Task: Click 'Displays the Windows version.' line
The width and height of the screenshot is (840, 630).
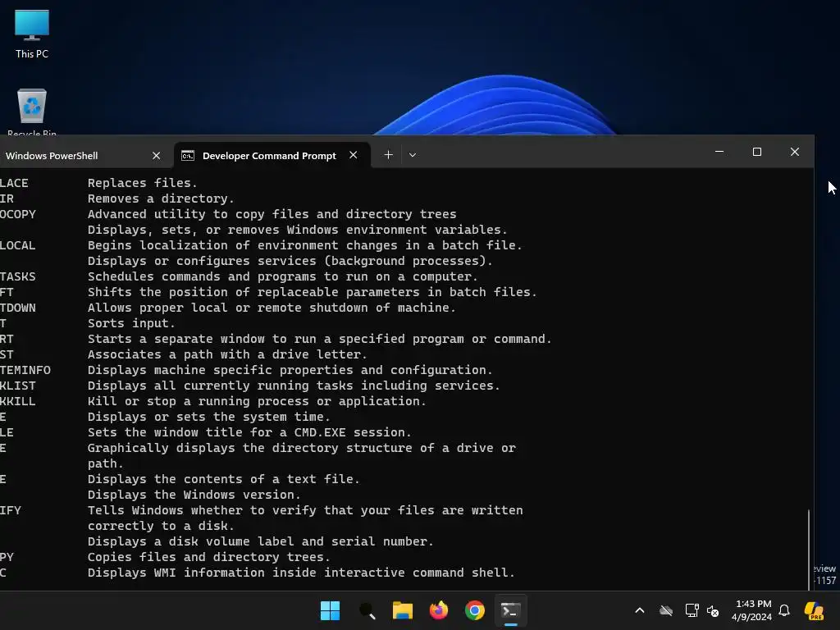Action: coord(194,495)
